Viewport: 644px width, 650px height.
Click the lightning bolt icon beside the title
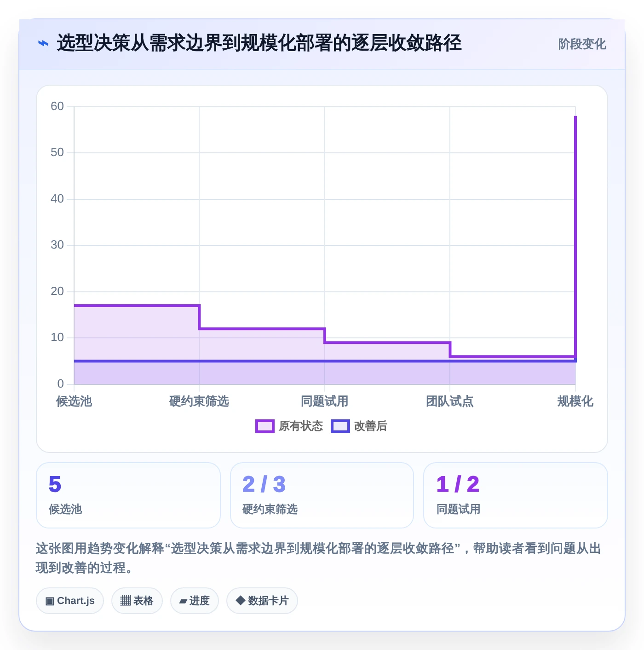(43, 44)
